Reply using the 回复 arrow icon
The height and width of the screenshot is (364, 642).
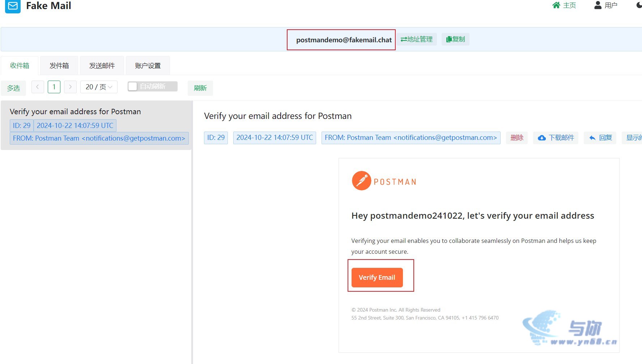coord(592,138)
